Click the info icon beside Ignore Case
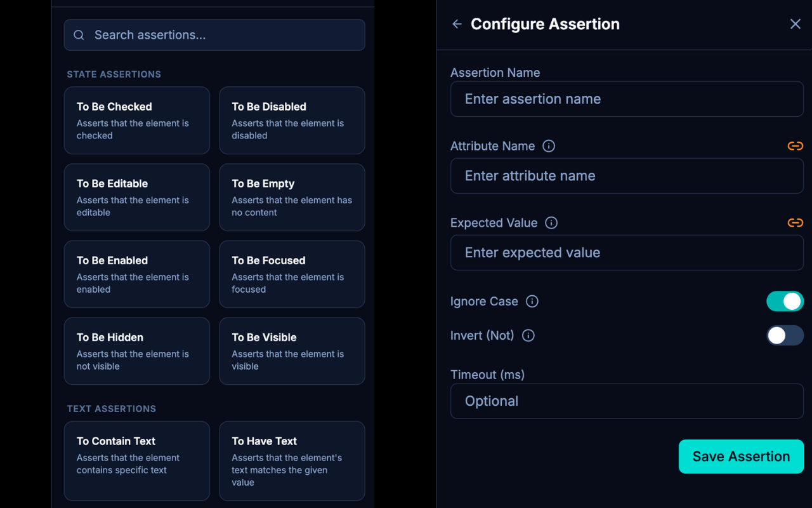Screen dimensions: 812x508 532,302
